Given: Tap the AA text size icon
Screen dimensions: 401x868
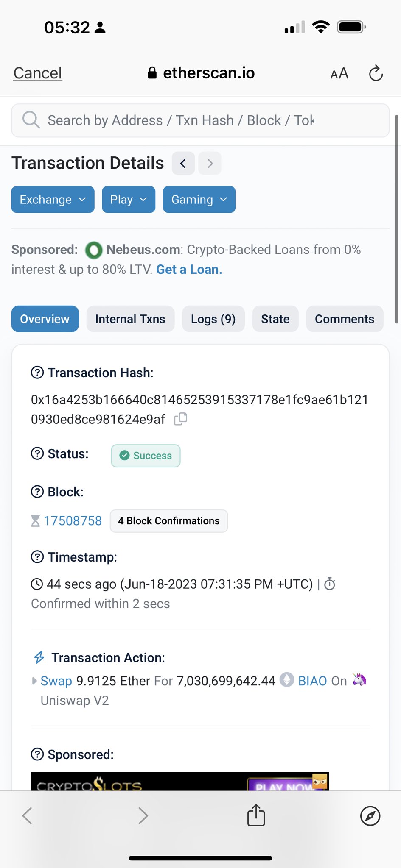Looking at the screenshot, I should (x=339, y=73).
